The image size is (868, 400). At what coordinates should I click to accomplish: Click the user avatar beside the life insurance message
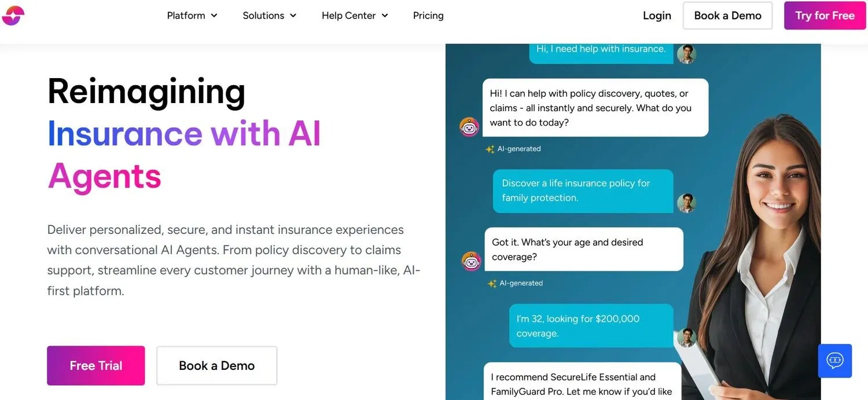(686, 203)
